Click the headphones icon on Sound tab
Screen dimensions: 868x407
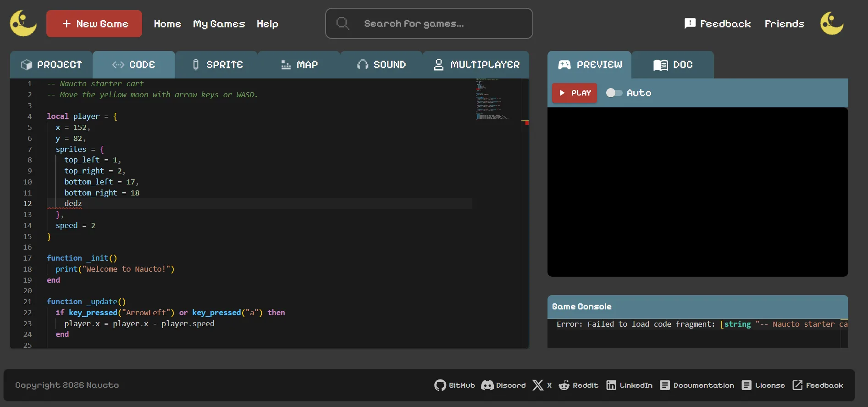click(363, 65)
